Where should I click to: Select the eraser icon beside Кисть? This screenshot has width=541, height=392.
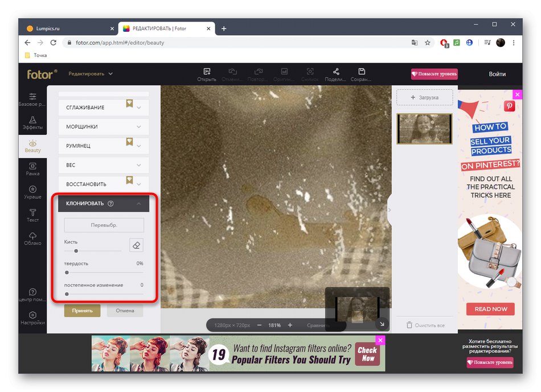coord(136,245)
